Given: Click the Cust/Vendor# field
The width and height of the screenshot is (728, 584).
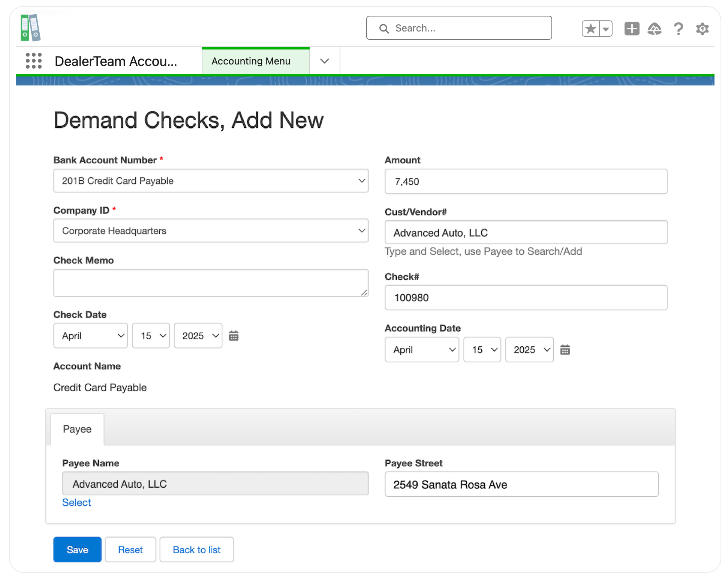Looking at the screenshot, I should tap(526, 232).
